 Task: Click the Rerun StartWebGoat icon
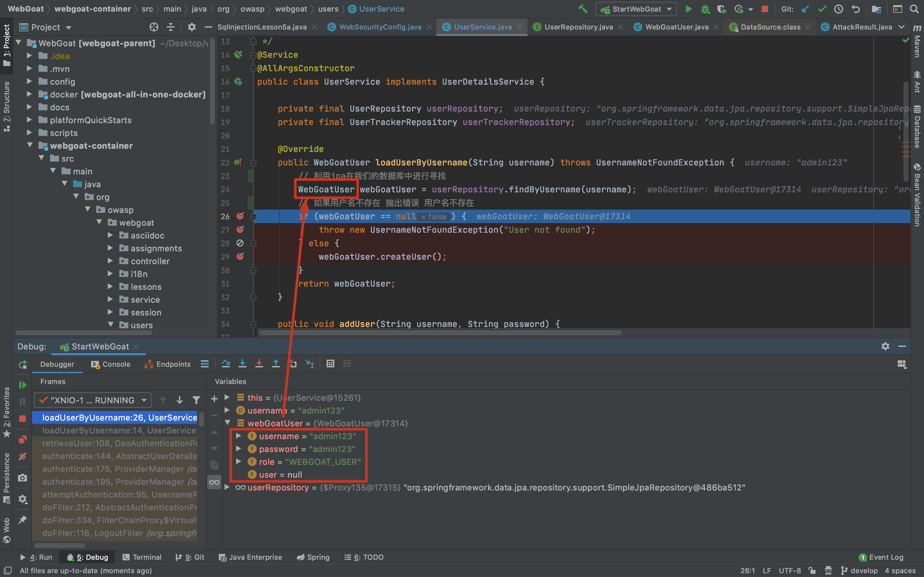tap(22, 364)
